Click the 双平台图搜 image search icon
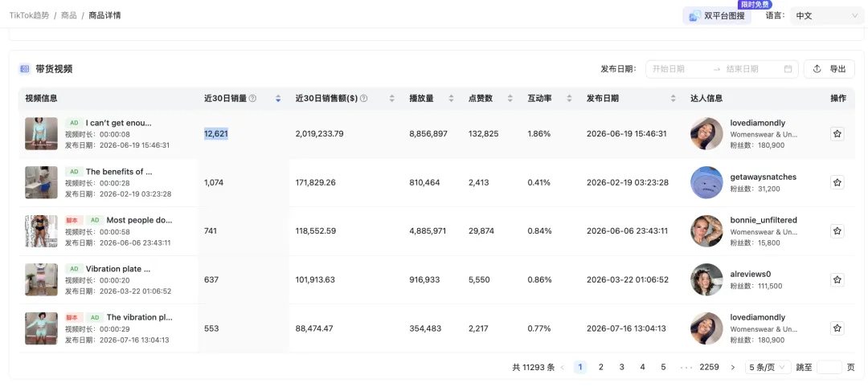868x387 pixels. coord(694,16)
